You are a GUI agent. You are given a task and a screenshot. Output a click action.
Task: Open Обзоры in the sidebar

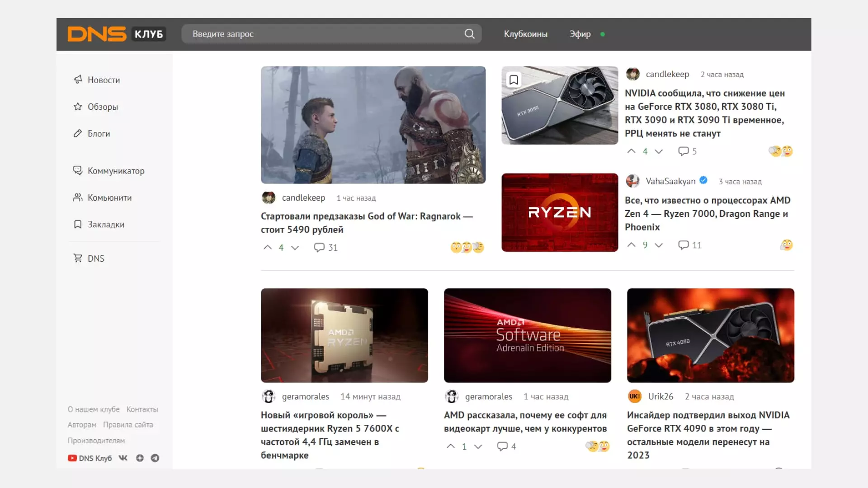(103, 107)
